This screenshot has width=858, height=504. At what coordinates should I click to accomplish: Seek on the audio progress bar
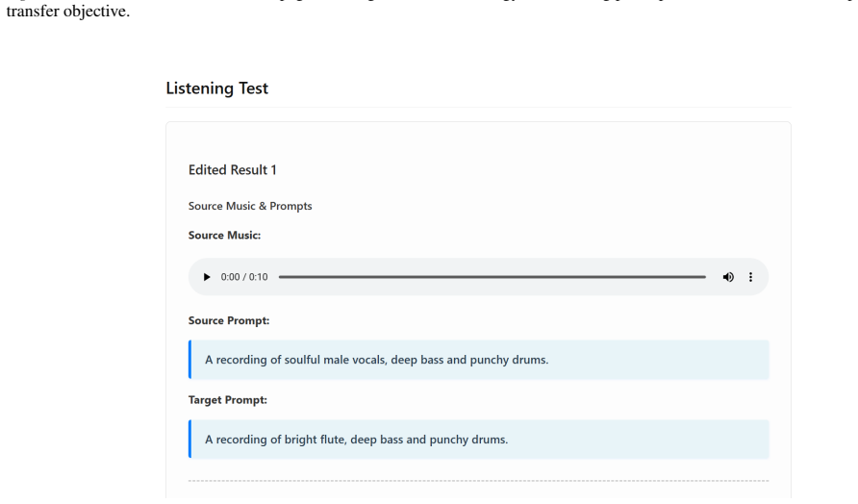[492, 277]
